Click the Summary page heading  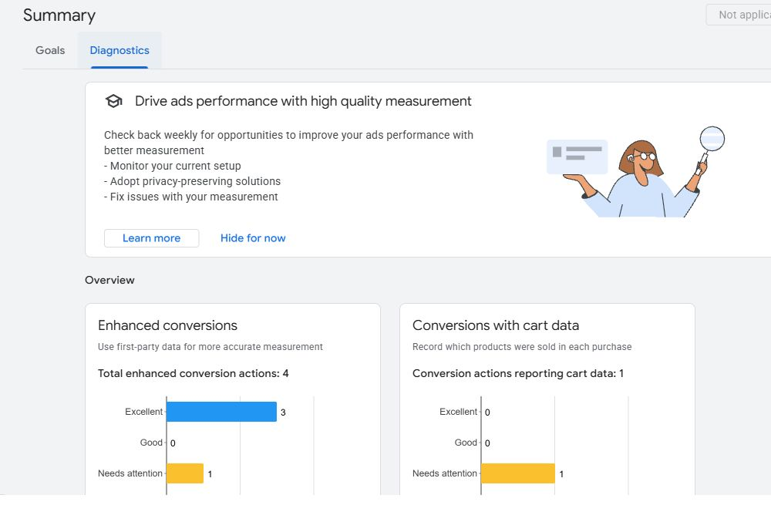click(x=59, y=15)
